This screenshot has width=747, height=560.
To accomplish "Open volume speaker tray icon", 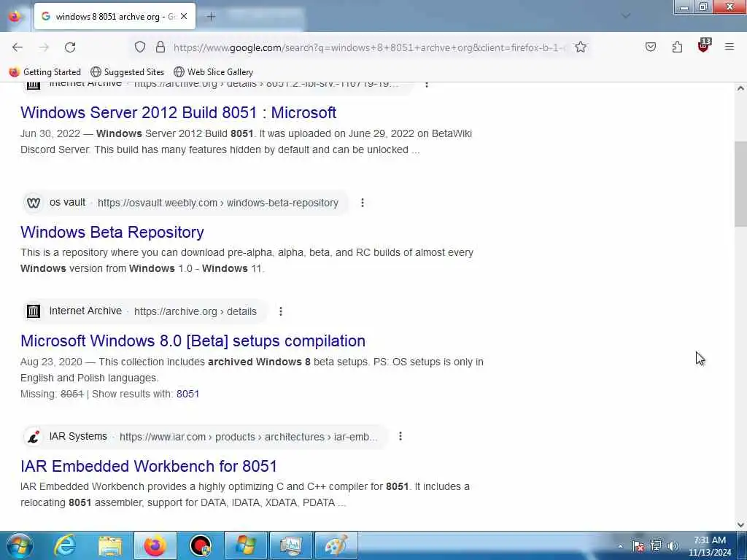I will coord(673,546).
